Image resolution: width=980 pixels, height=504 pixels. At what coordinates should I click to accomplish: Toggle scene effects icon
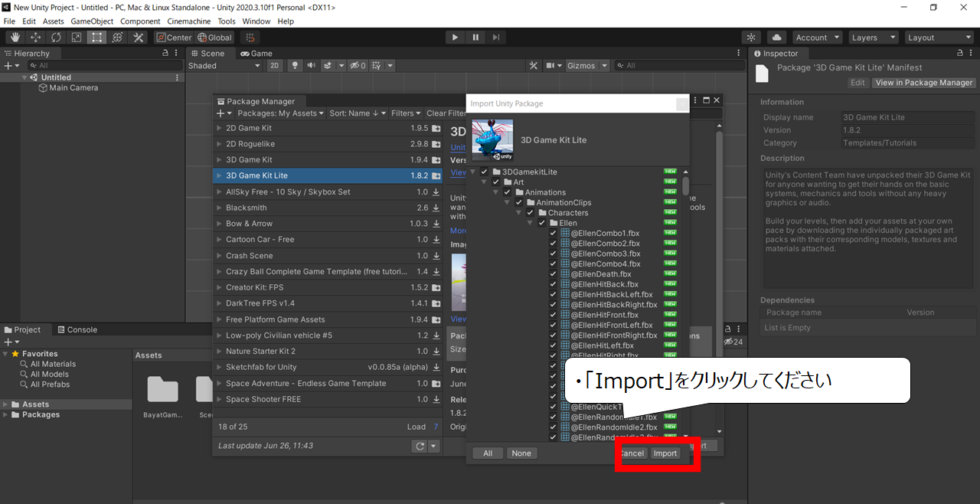tap(328, 66)
